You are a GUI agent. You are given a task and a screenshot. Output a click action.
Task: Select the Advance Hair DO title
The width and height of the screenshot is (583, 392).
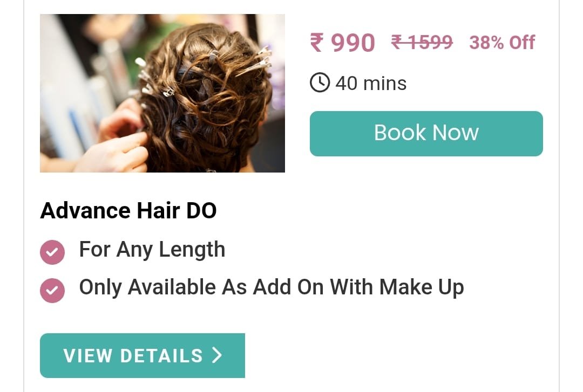click(128, 211)
